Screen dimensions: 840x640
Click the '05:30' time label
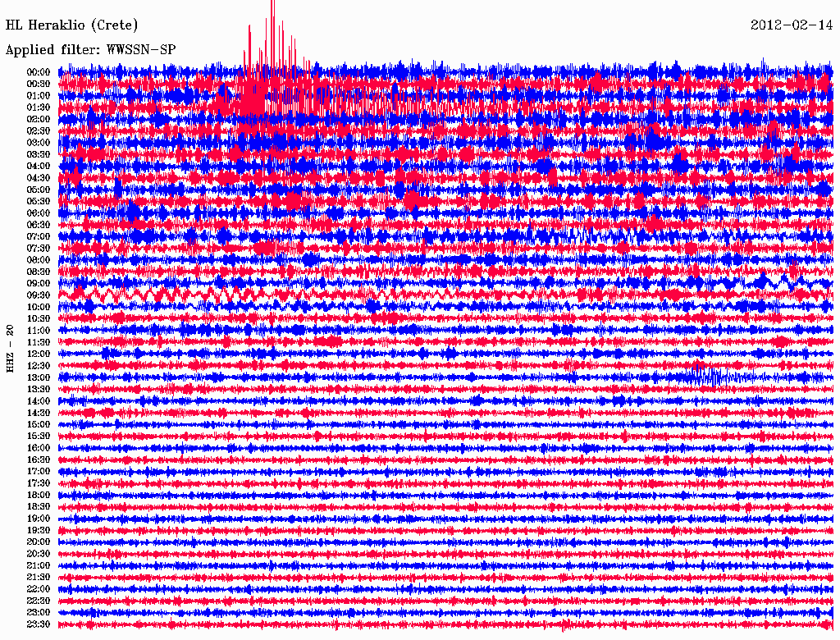pyautogui.click(x=39, y=202)
